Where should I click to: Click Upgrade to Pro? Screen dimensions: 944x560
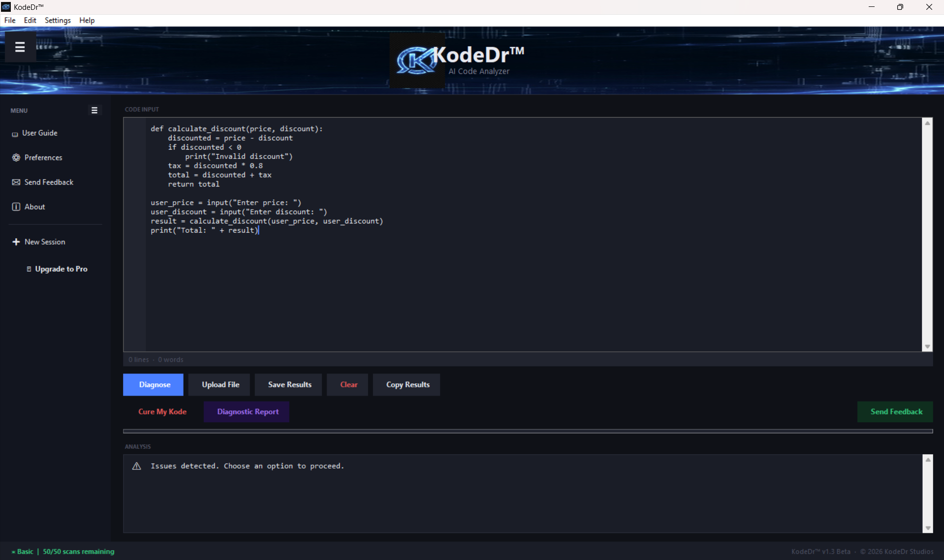[57, 269]
